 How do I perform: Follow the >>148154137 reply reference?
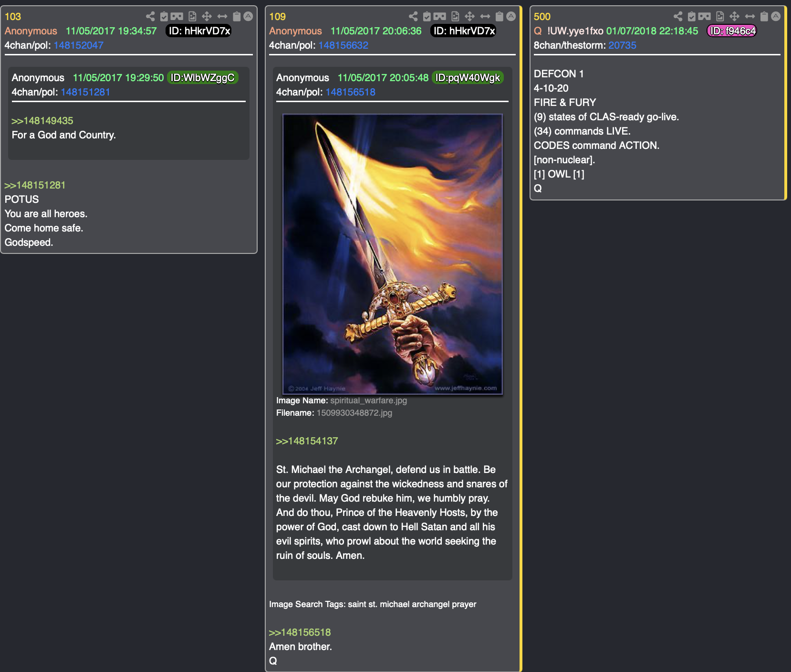[x=307, y=441]
